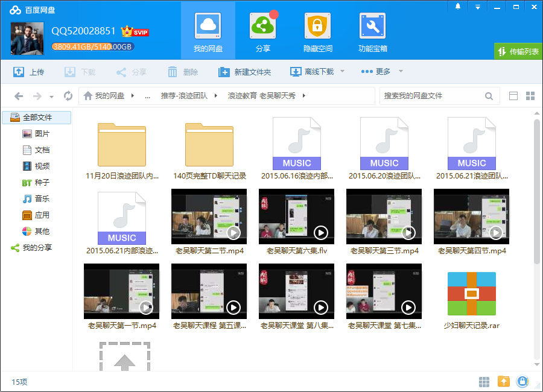Click the storage usage bar 3809.41GB/5140.00GB
Image resolution: width=543 pixels, height=392 pixels.
tap(92, 47)
